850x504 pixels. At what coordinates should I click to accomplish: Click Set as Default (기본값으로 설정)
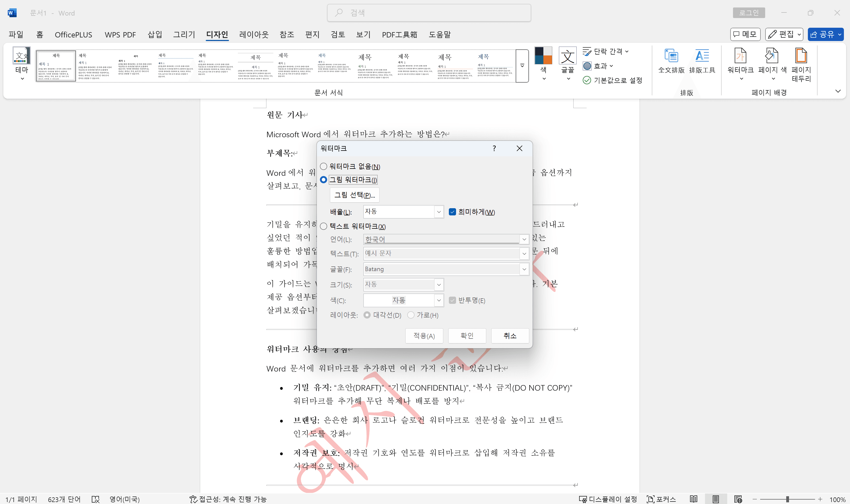tap(612, 80)
